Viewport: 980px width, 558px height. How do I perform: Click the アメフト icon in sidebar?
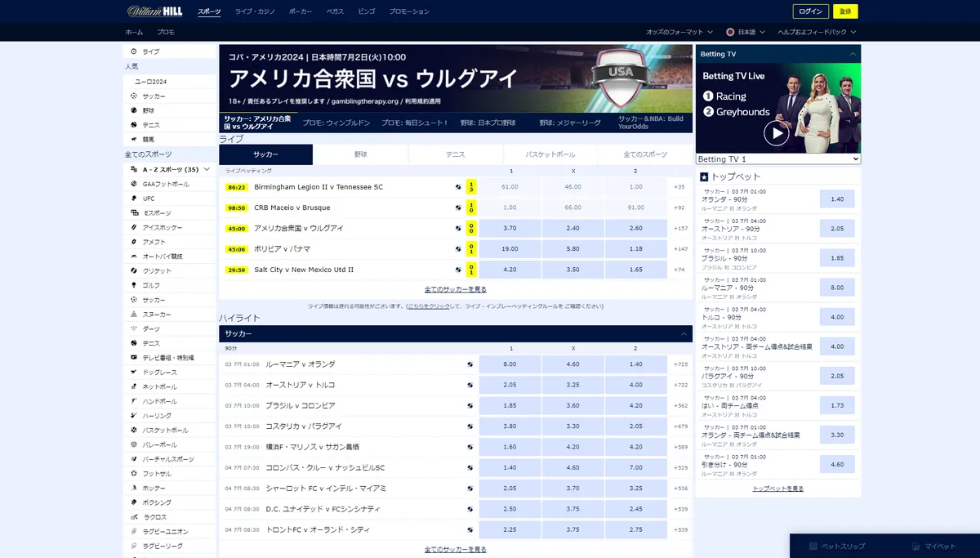click(x=134, y=242)
